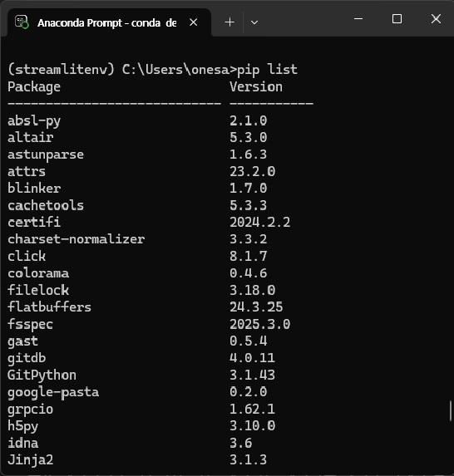Click the 'blinker' package name
The height and width of the screenshot is (476, 454).
(x=34, y=189)
